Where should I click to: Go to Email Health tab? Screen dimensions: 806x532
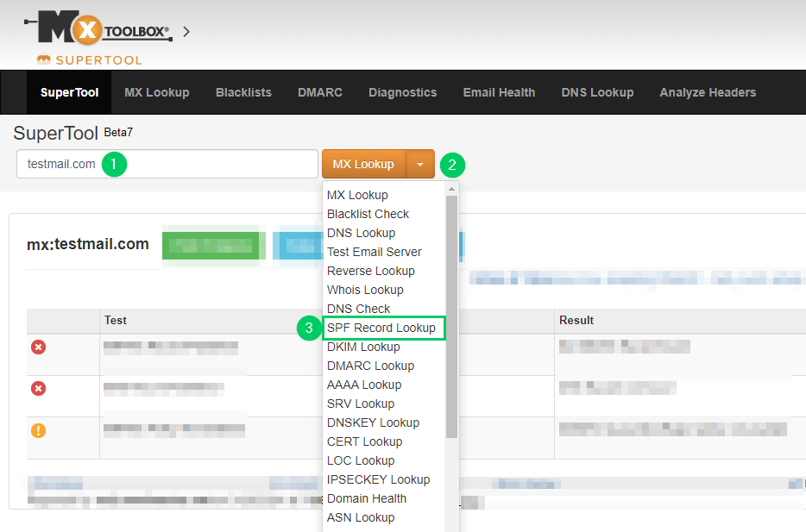coord(499,92)
